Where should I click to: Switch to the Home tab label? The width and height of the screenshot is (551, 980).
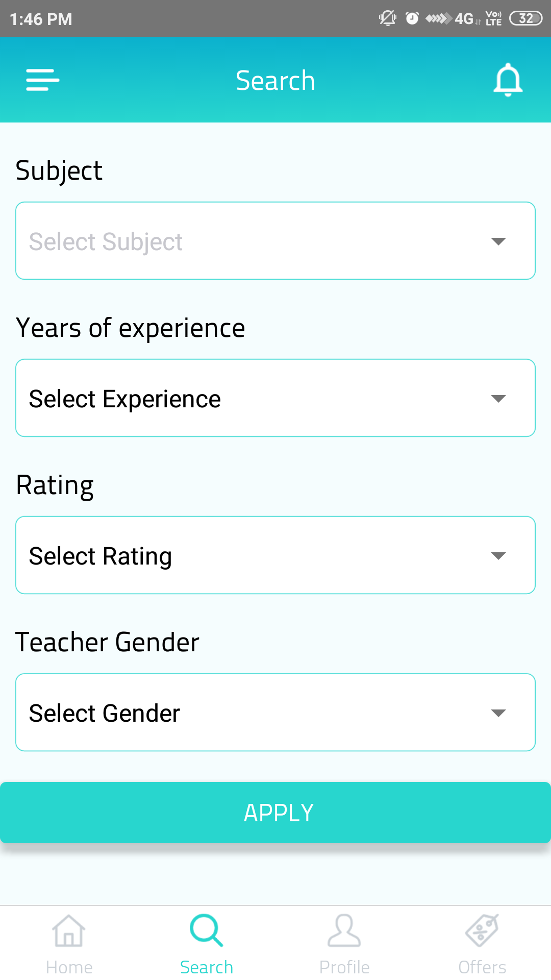69,967
